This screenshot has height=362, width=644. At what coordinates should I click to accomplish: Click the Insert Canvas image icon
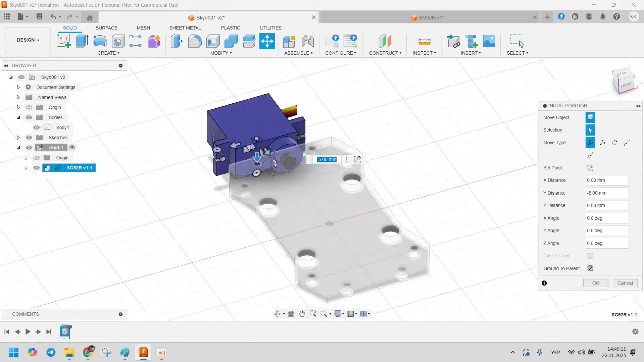(x=489, y=41)
